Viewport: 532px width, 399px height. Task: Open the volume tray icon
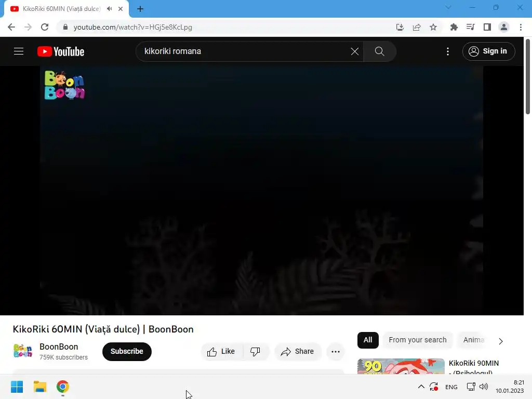[484, 387]
